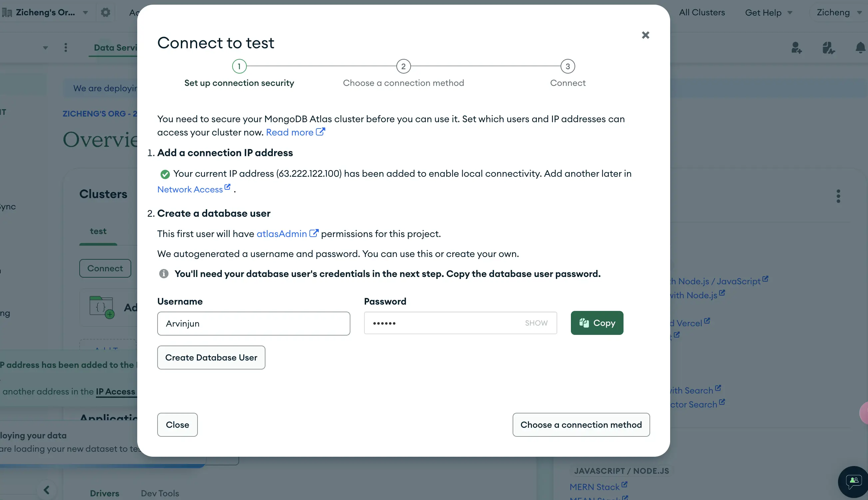The height and width of the screenshot is (500, 868).
Task: Expand the Zicheng profile dropdown top-right
Action: coord(838,13)
